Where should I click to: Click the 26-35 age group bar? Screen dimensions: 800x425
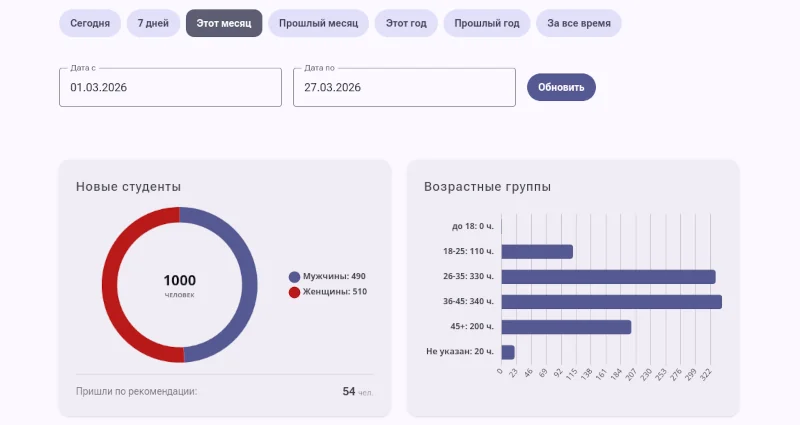[x=608, y=277]
